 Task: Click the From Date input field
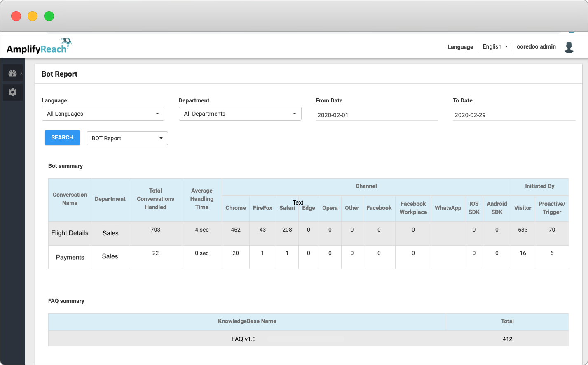(377, 115)
